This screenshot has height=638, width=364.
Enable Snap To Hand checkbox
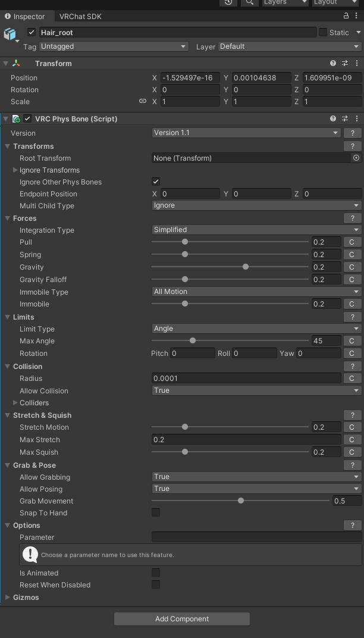[x=156, y=512]
